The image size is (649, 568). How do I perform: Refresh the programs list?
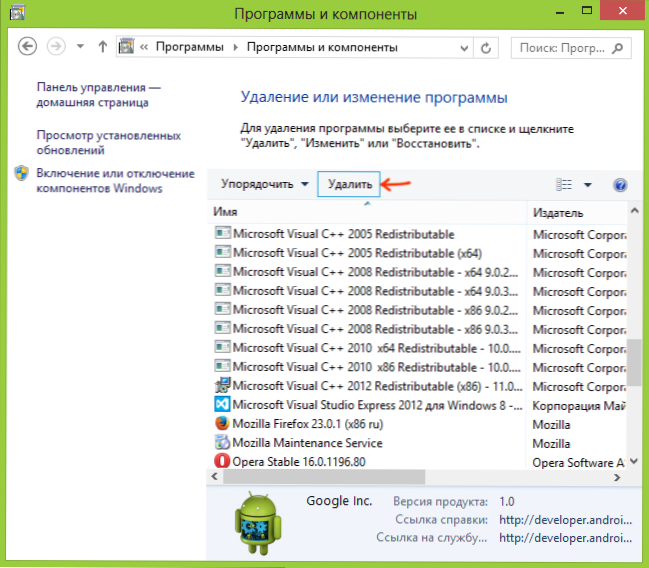point(486,48)
